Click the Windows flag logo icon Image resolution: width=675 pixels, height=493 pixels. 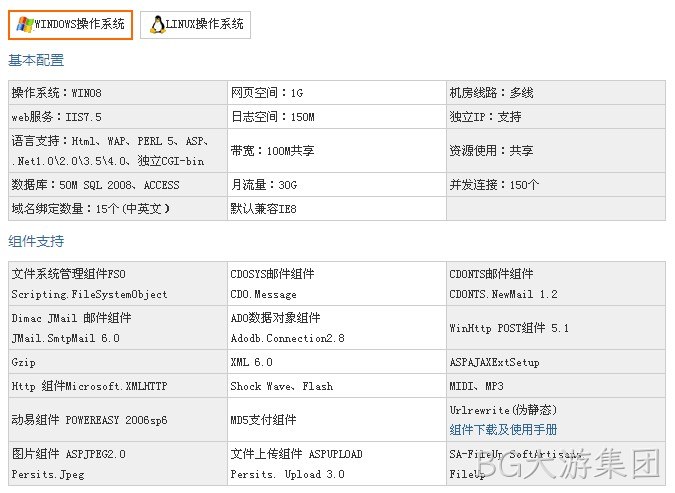(x=24, y=24)
